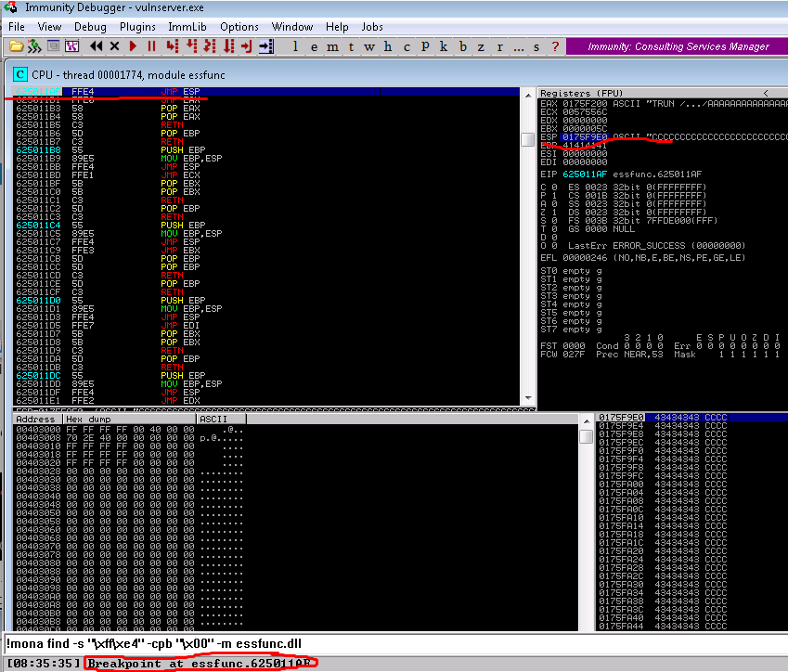This screenshot has width=788, height=672.
Task: Show hardware breakpoints via 'z' button
Action: (481, 46)
